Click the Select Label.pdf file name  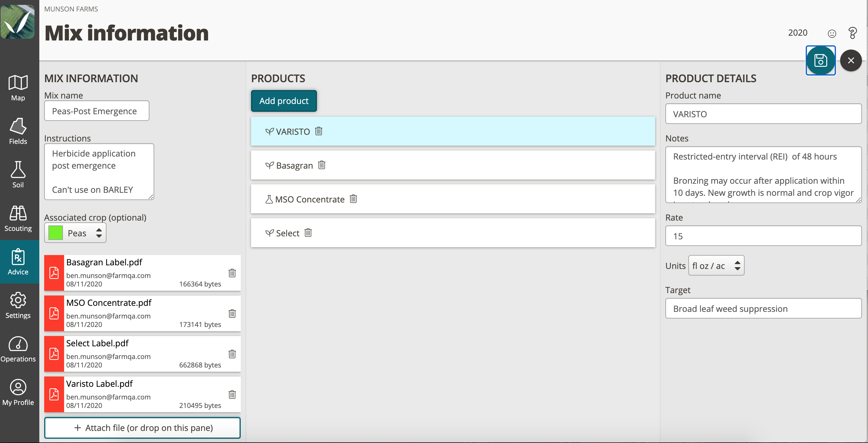tap(97, 343)
